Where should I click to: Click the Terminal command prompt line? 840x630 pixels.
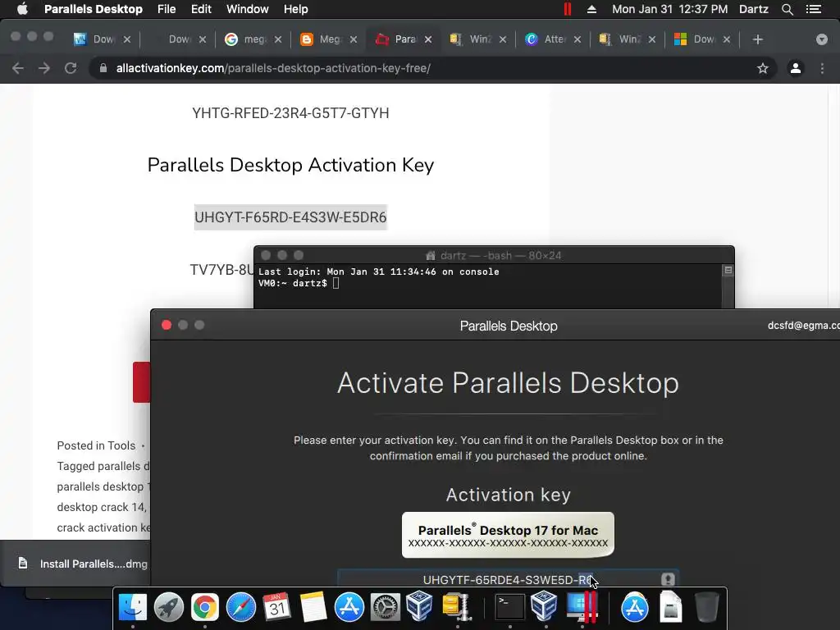299,283
